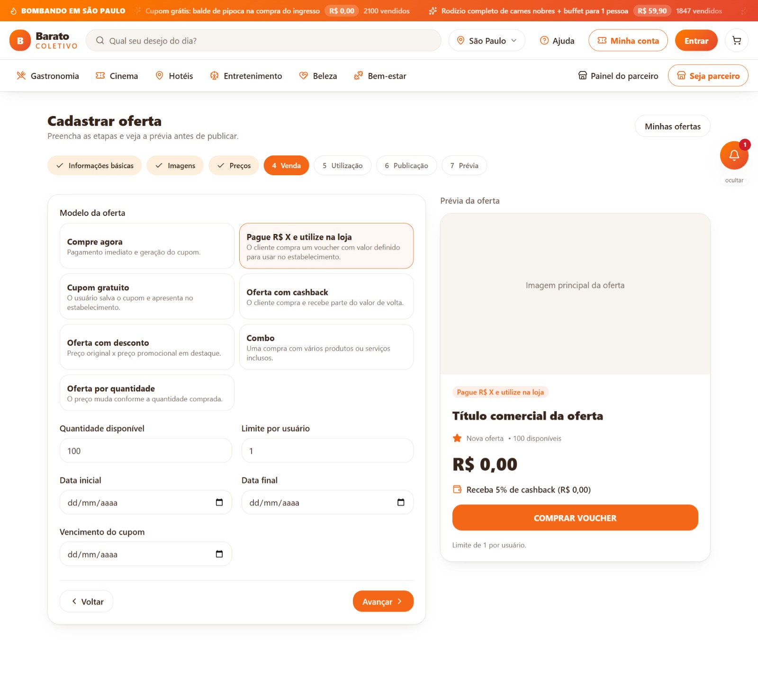
Task: Click the Data final date field
Action: (327, 503)
